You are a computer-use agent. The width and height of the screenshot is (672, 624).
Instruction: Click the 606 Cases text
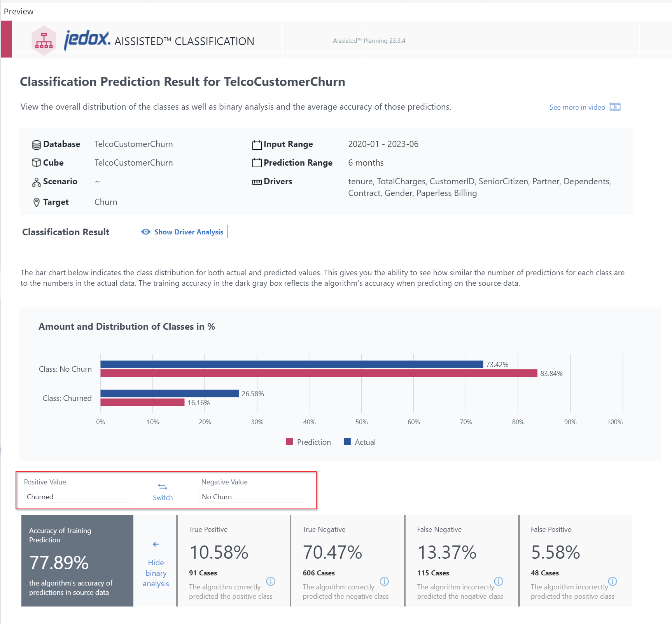(x=319, y=573)
